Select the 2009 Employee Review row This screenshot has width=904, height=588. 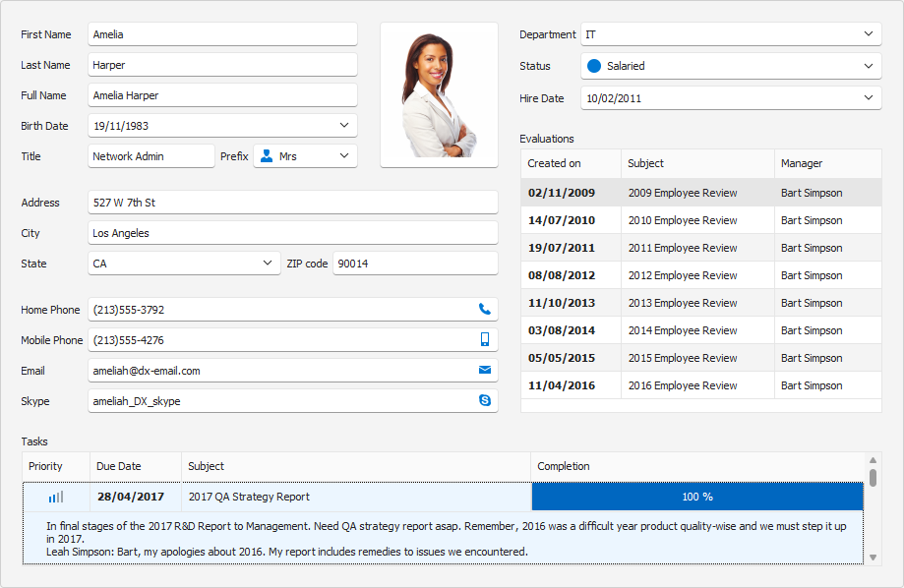pos(701,193)
